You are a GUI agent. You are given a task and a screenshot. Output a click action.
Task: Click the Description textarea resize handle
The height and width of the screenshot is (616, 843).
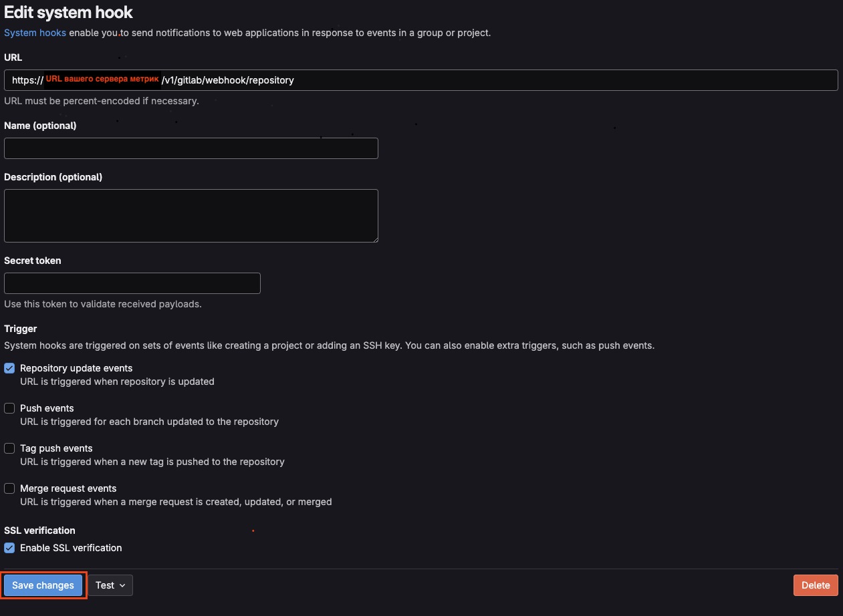coord(374,239)
